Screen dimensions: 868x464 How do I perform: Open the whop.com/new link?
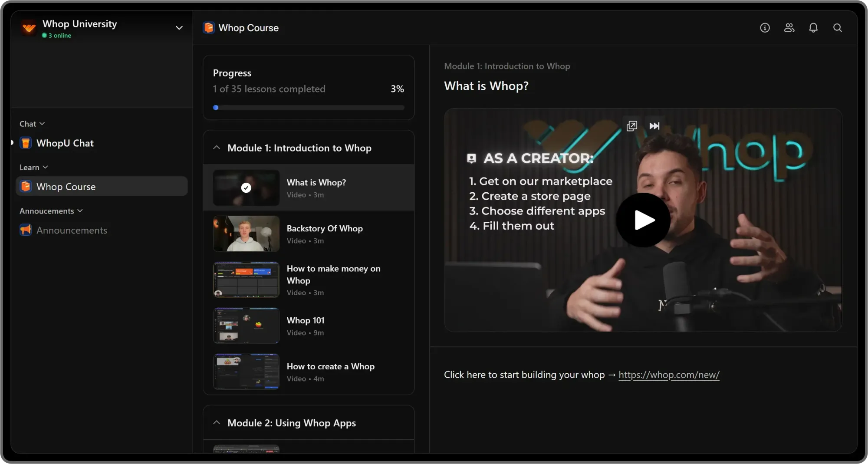(x=669, y=375)
